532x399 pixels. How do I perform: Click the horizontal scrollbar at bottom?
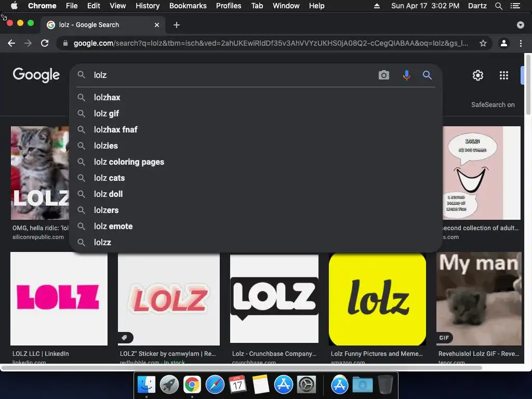coord(242,368)
